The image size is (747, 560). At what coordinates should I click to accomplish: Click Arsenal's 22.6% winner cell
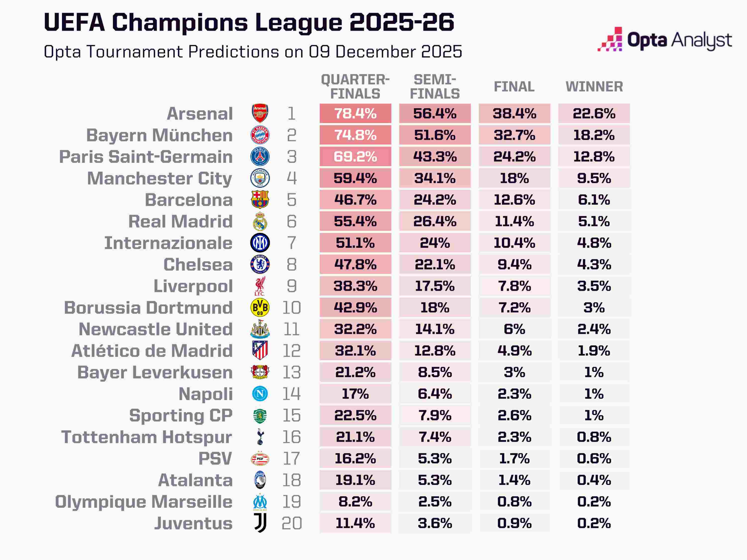(x=594, y=113)
